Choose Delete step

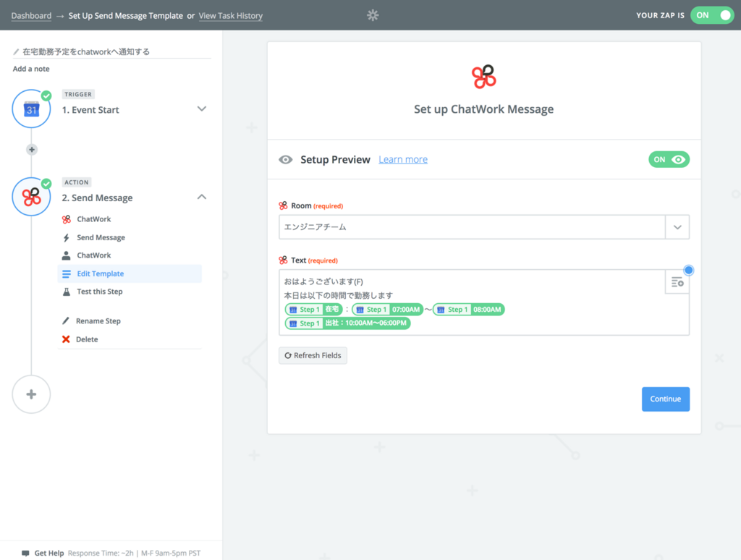click(x=87, y=339)
